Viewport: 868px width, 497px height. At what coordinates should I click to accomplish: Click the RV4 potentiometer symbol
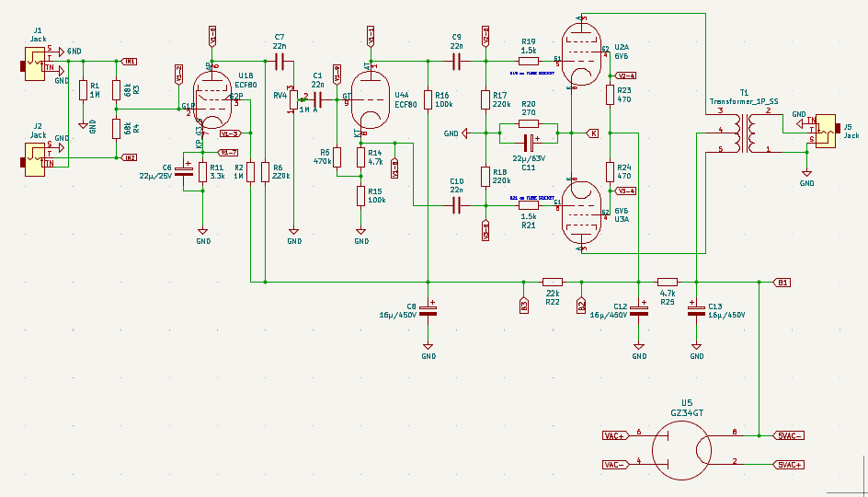(x=293, y=99)
